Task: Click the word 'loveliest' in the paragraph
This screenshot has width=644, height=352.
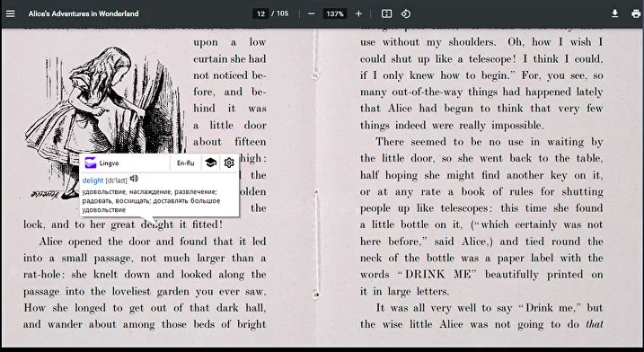Action: (131, 291)
